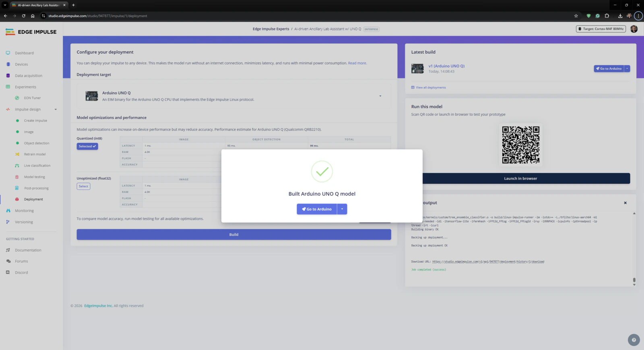The width and height of the screenshot is (644, 350).
Task: Open the build output Download URL link
Action: click(x=488, y=261)
